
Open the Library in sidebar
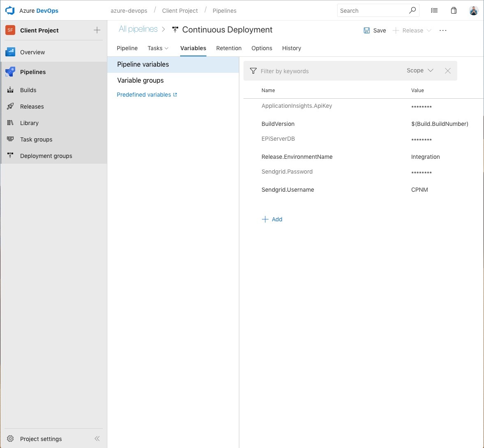[29, 123]
